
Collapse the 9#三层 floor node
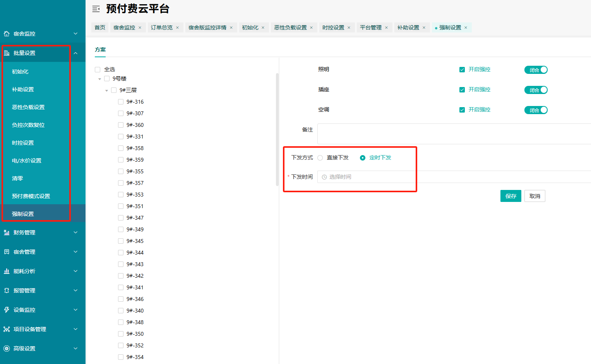coord(107,91)
